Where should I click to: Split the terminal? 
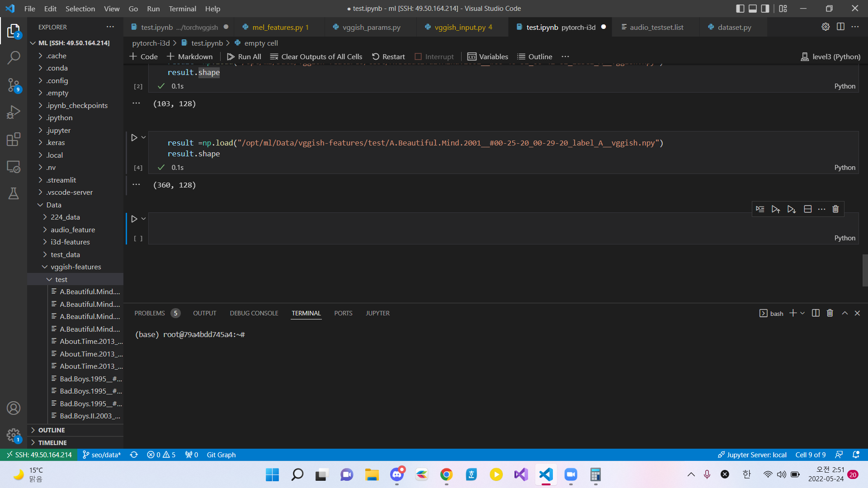[x=815, y=313]
